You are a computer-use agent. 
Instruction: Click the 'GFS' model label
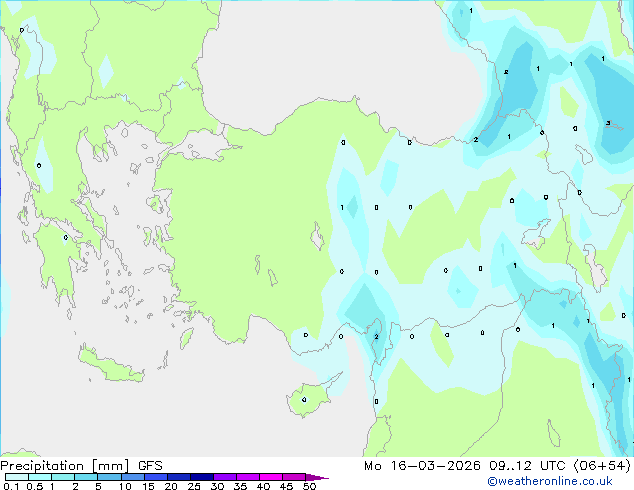(150, 466)
